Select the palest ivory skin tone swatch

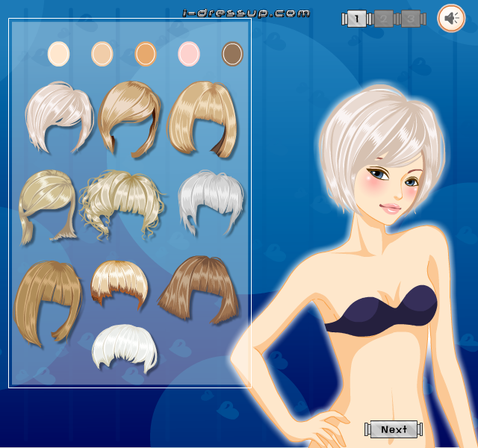point(58,54)
